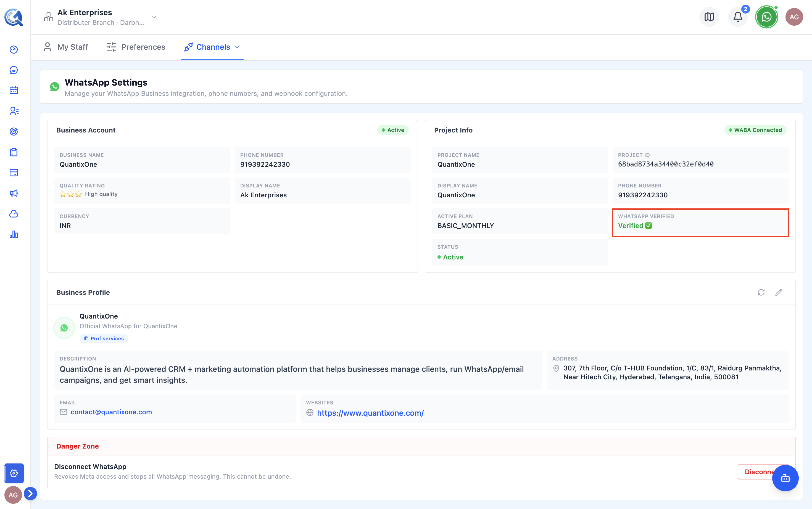Click the Active badge in Business Account
Image resolution: width=812 pixels, height=509 pixels.
(393, 130)
